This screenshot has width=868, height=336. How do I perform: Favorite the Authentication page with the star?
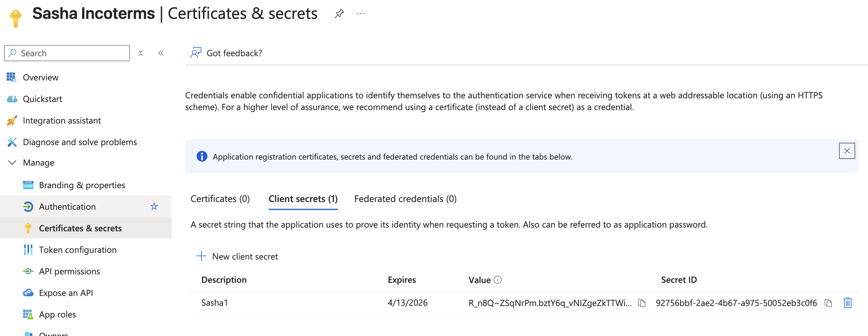point(154,206)
